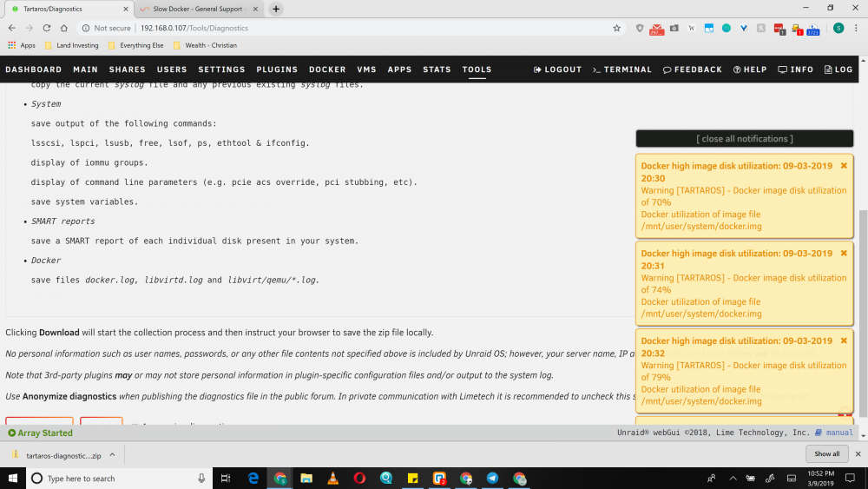868x489 pixels.
Task: Click the taskbar clock showing 10:52 PM
Action: [820, 478]
